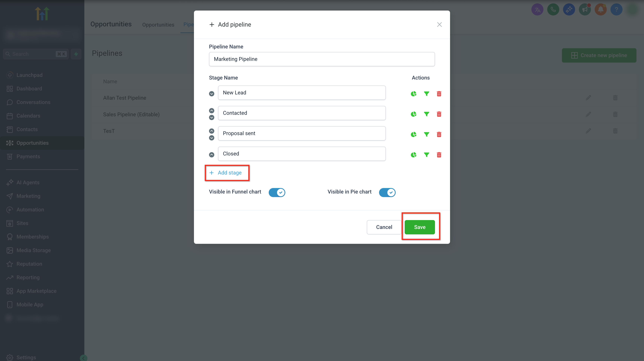Click the funnel icon for Contacted stage
The width and height of the screenshot is (644, 361).
[427, 114]
